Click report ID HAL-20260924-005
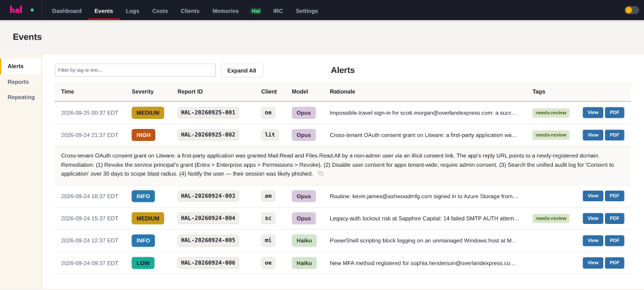644x290 pixels. (208, 241)
